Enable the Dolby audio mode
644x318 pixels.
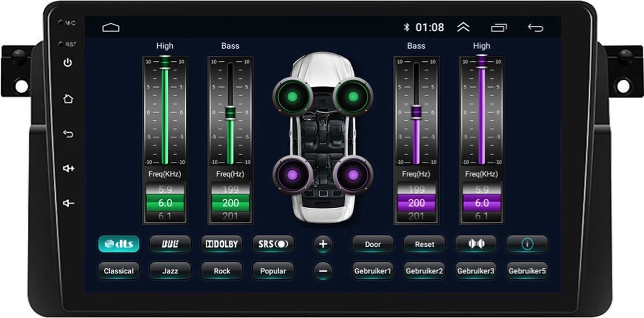[x=222, y=244]
